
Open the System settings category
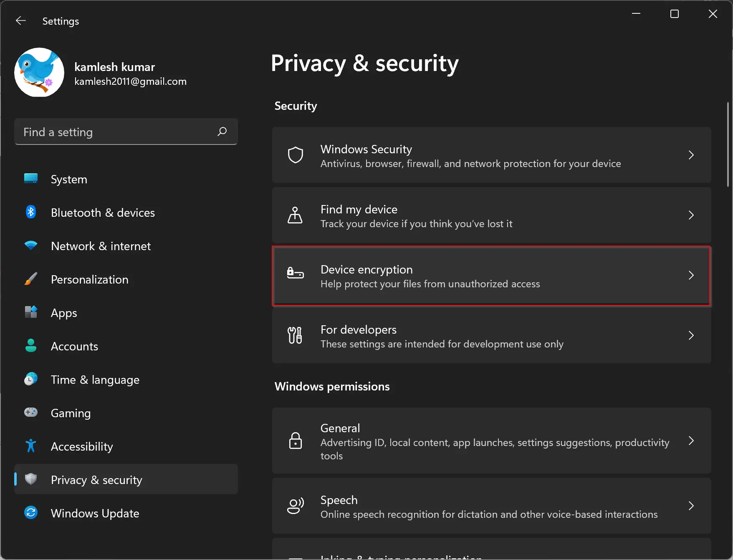pyautogui.click(x=69, y=179)
